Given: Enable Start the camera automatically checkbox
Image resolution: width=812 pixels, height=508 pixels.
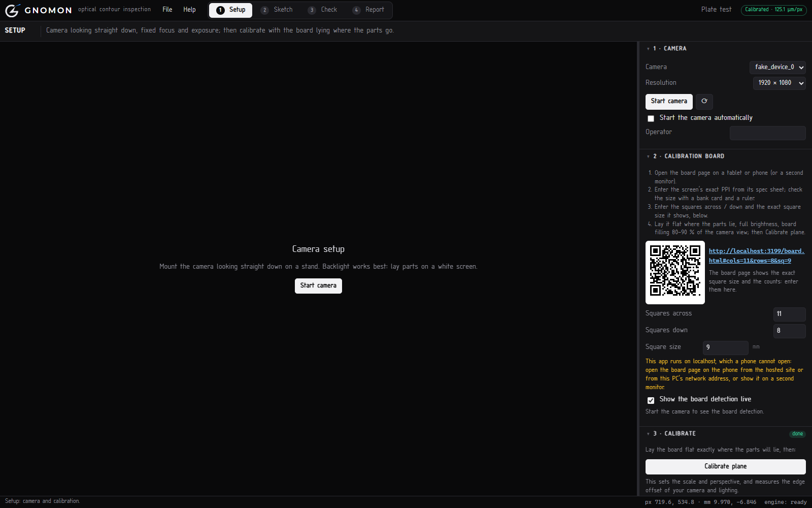Looking at the screenshot, I should tap(651, 118).
